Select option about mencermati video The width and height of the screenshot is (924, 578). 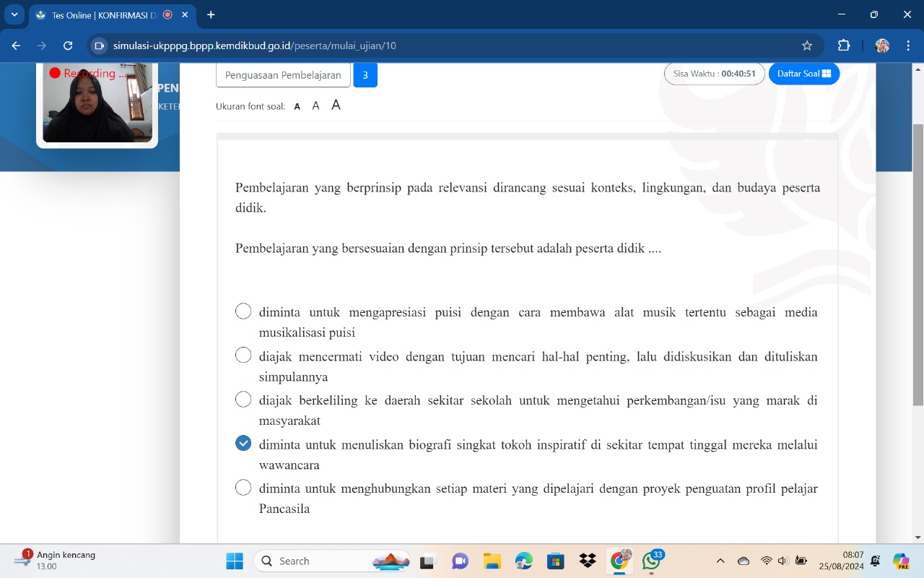(244, 355)
